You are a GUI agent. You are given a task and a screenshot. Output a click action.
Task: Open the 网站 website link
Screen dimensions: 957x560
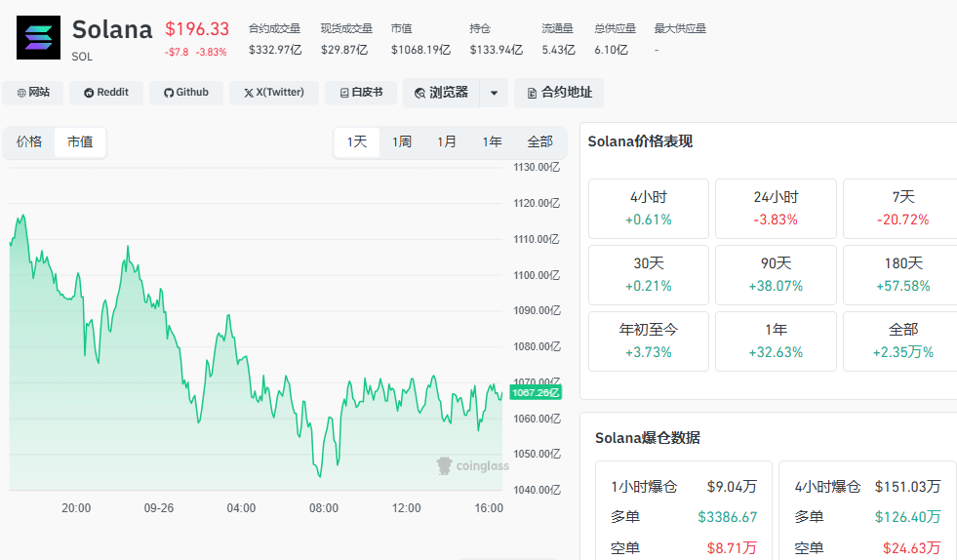pos(33,93)
